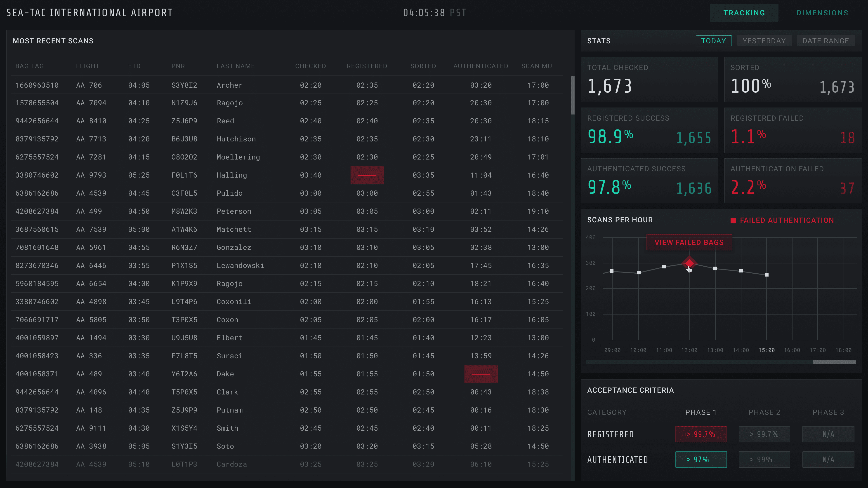Click the 15:00 data point on the chart
Screen dimensions: 868x488
point(767,275)
